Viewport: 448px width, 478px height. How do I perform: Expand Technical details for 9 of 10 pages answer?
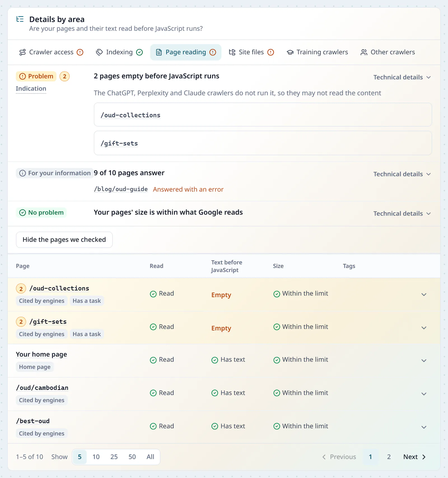coord(402,174)
